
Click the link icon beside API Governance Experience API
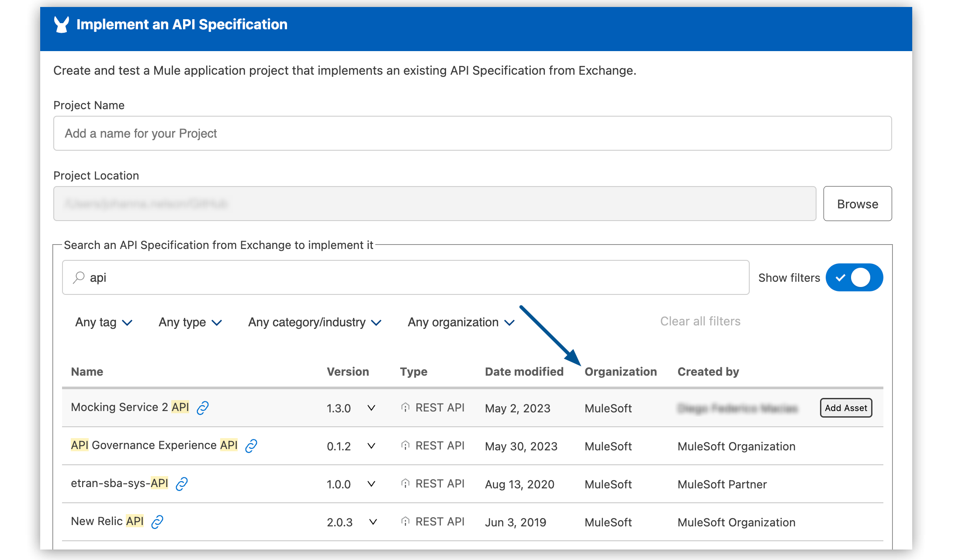250,446
